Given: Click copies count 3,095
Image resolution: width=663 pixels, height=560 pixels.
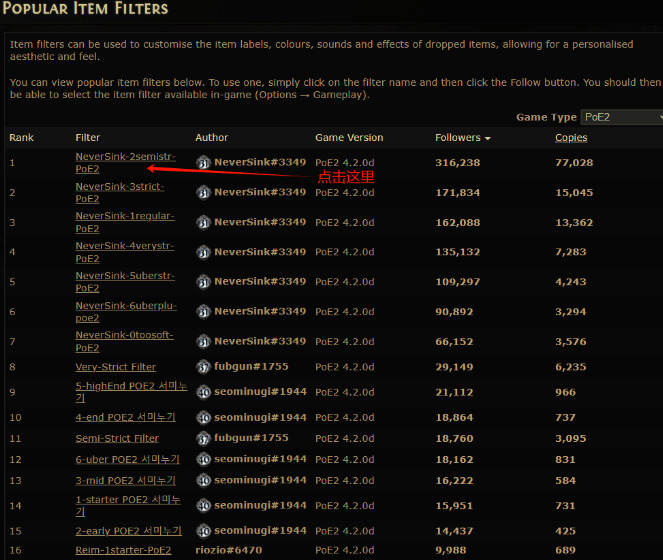Looking at the screenshot, I should (x=571, y=439).
